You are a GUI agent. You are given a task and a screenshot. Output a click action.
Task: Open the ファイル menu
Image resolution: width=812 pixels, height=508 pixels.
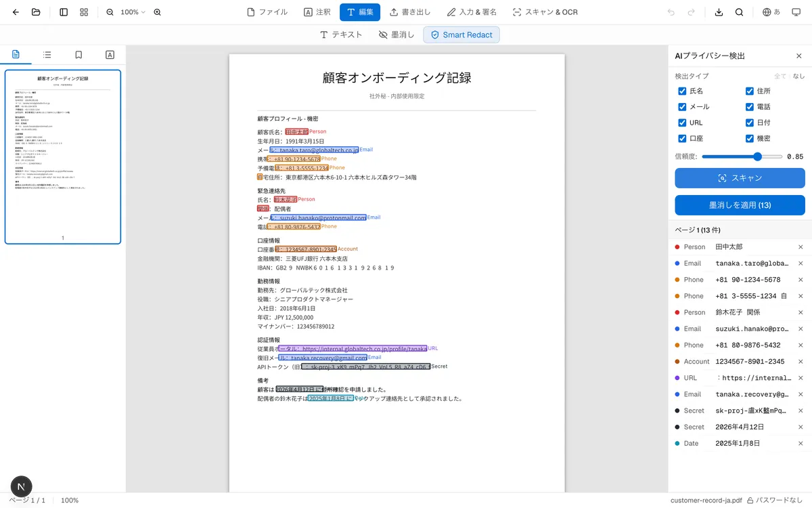pos(267,12)
